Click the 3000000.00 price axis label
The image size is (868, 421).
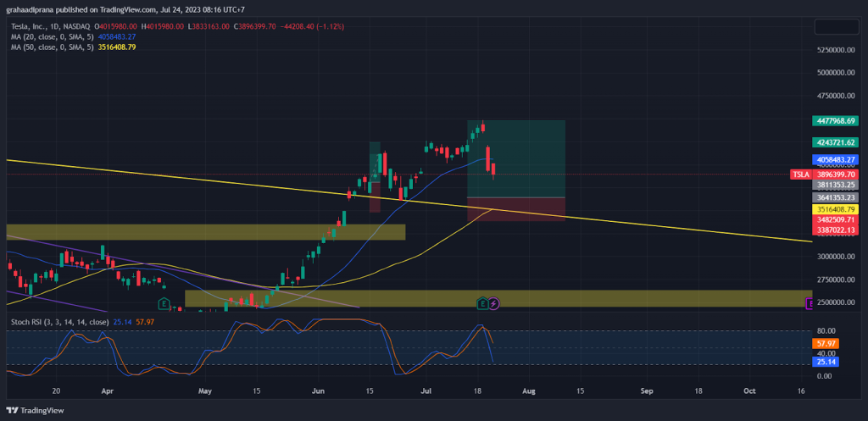click(x=836, y=257)
